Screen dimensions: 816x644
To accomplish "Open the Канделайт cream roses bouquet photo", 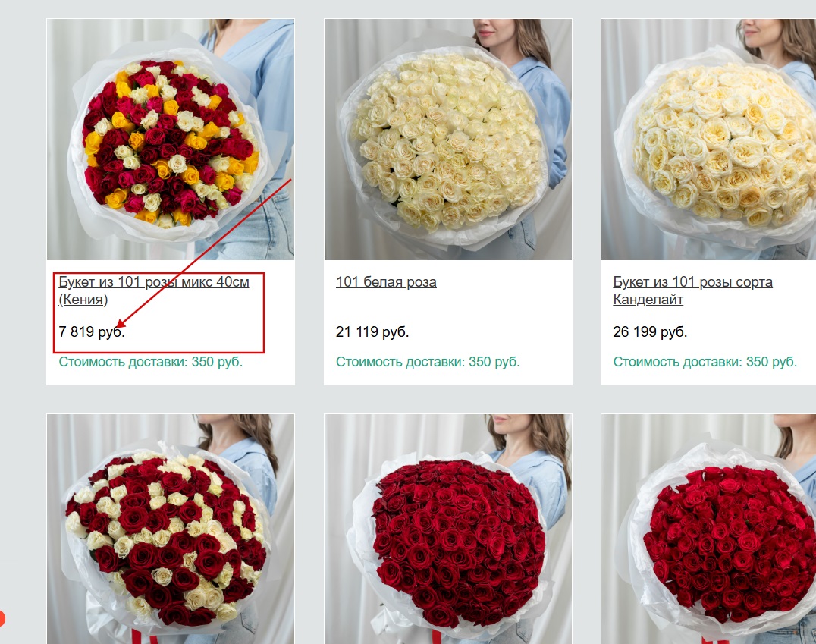I will click(708, 140).
